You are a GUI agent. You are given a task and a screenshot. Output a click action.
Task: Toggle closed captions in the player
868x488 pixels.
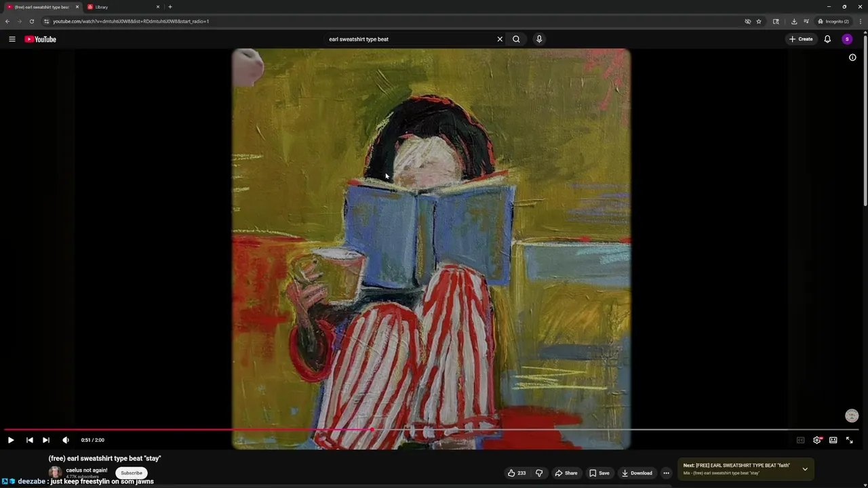tap(800, 440)
